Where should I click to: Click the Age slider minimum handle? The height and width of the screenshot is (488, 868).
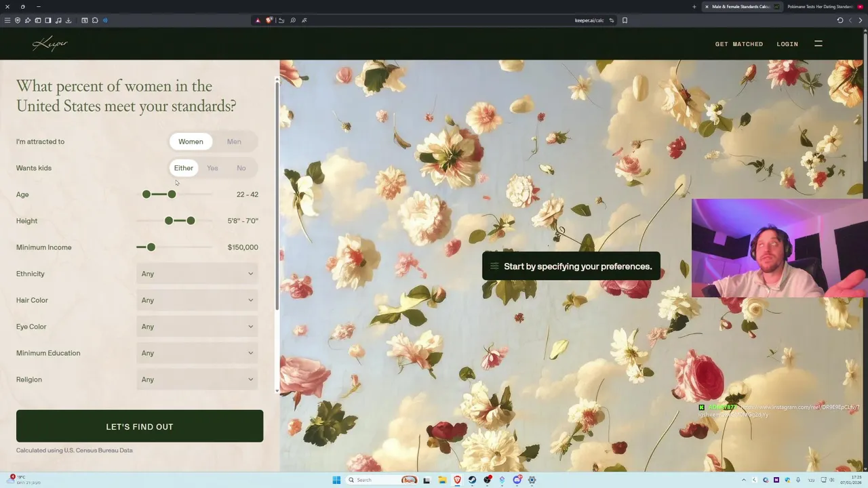146,195
